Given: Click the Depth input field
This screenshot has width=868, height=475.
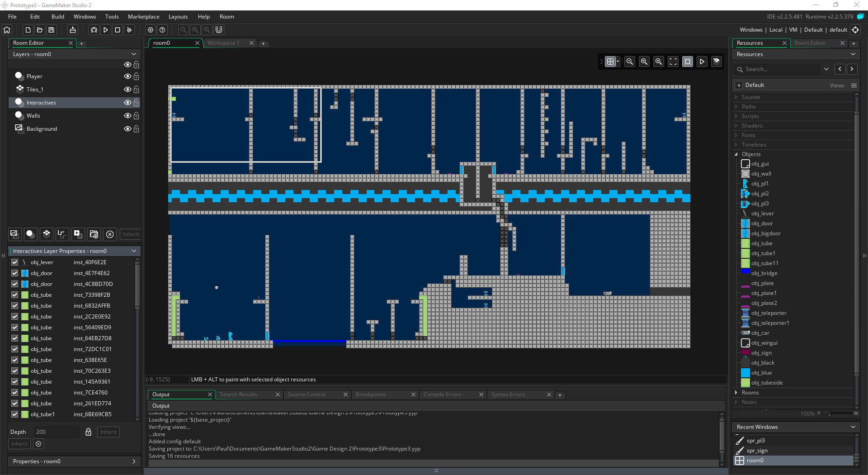Looking at the screenshot, I should pyautogui.click(x=57, y=432).
